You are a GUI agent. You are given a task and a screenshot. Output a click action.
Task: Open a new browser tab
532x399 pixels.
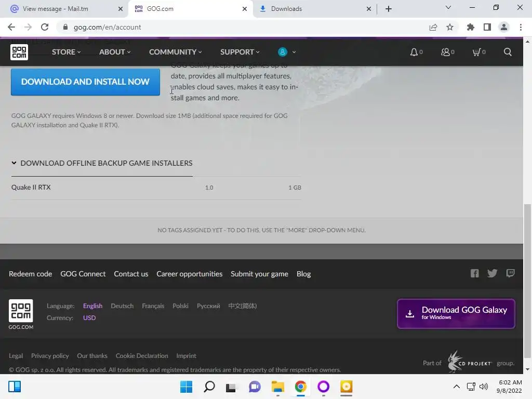tap(389, 9)
